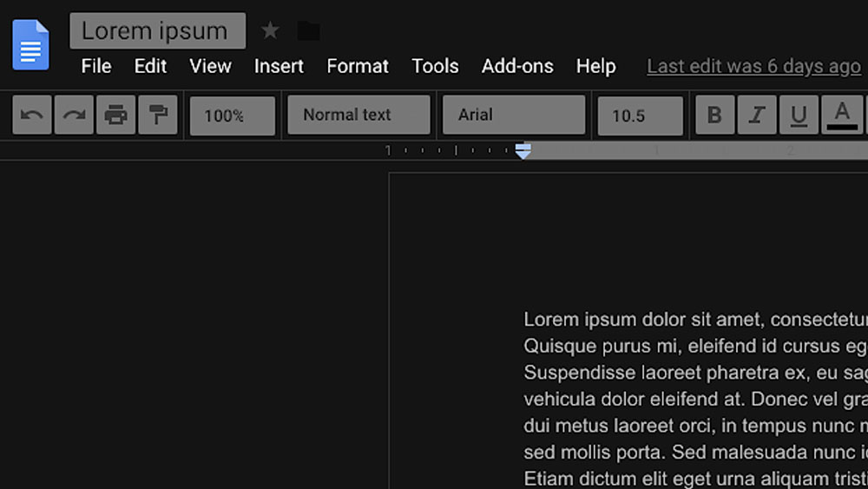868x489 pixels.
Task: Click the Redo arrow icon
Action: click(74, 116)
